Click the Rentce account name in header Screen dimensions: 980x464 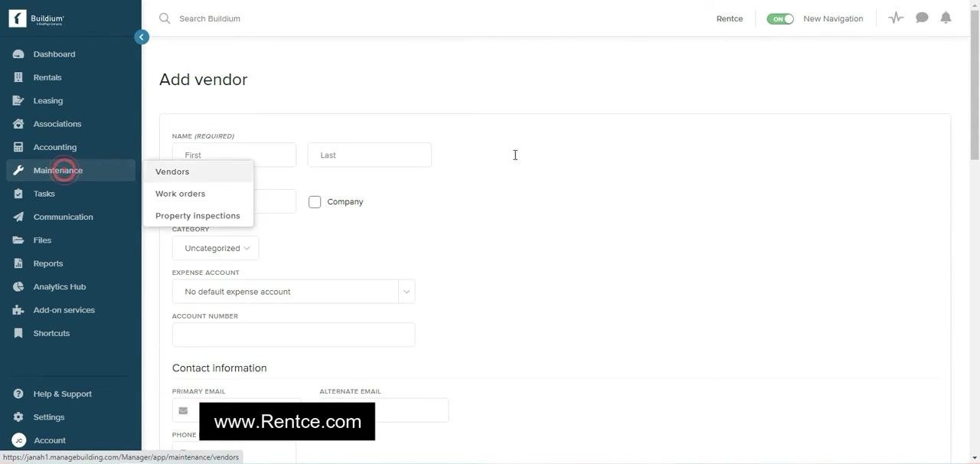[730, 18]
